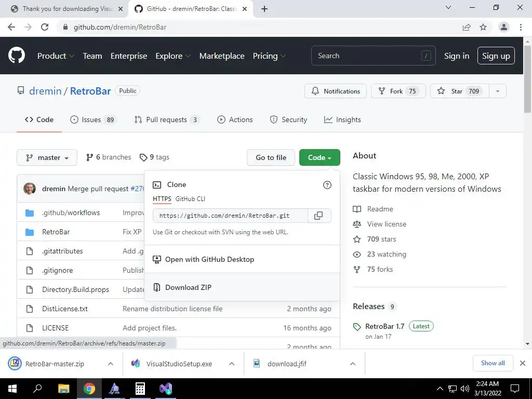
Task: Select HTTPS clone tab
Action: (162, 199)
